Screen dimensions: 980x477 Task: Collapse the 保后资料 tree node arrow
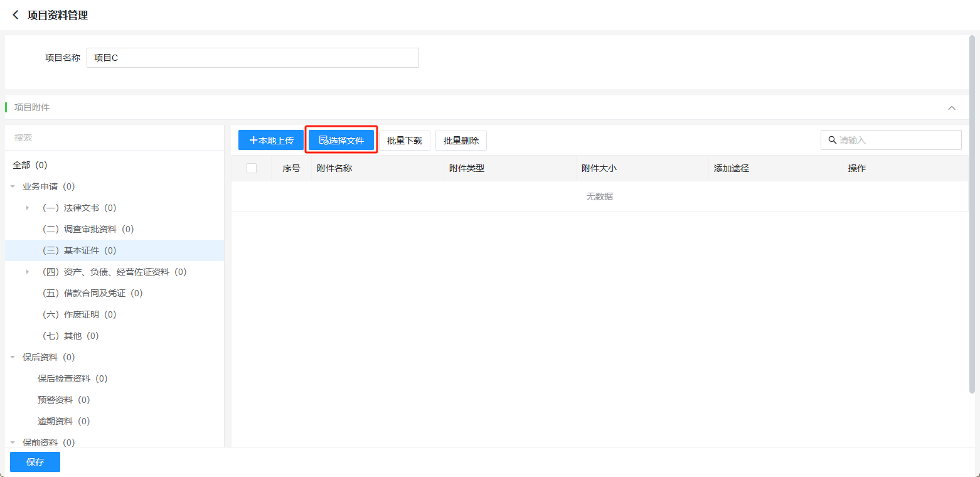pyautogui.click(x=13, y=357)
